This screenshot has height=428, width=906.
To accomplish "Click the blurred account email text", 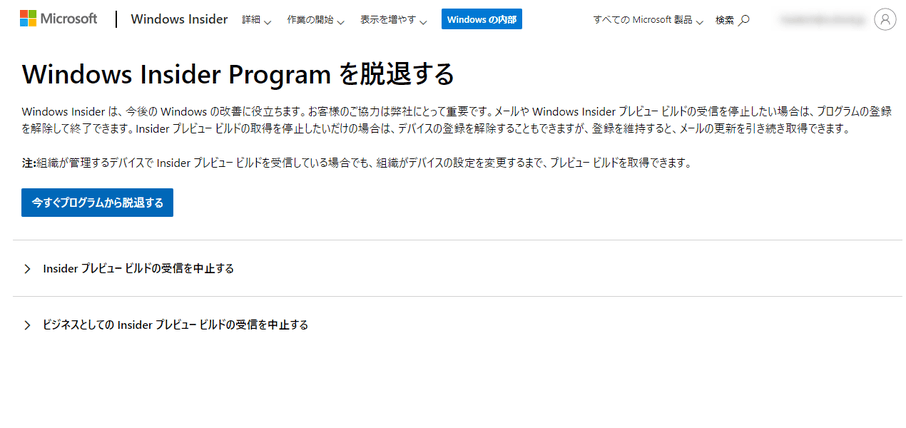I will point(822,20).
